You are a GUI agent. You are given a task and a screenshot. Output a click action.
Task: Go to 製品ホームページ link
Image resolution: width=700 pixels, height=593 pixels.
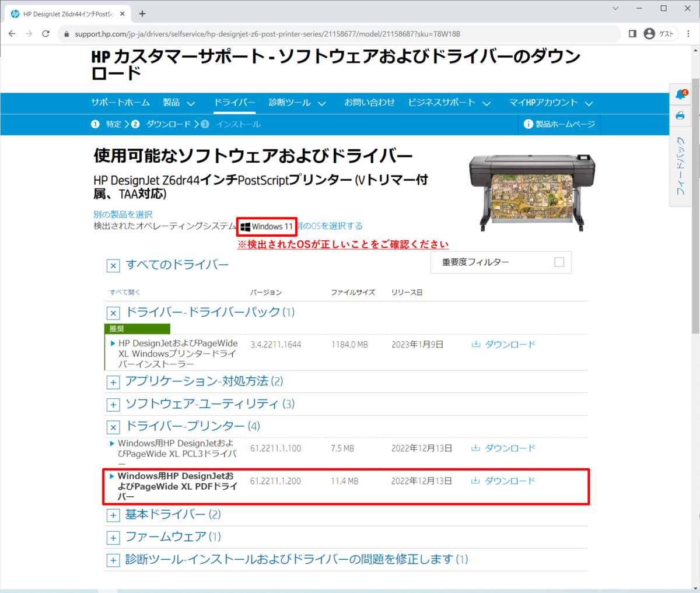click(565, 124)
